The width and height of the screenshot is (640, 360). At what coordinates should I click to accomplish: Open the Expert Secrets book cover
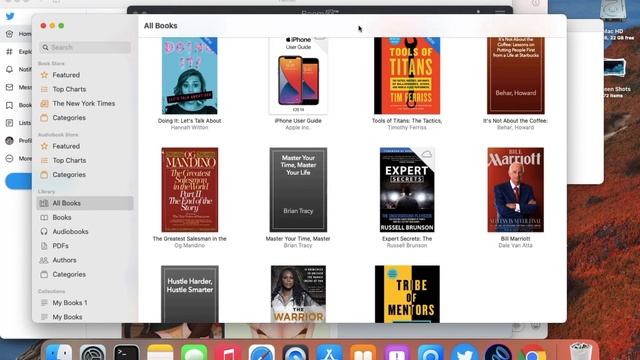407,190
